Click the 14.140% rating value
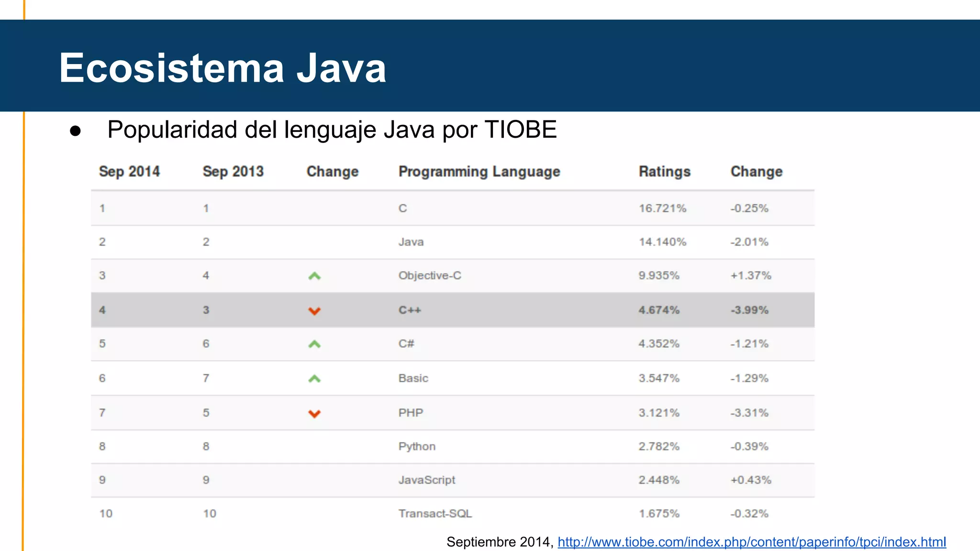 662,242
